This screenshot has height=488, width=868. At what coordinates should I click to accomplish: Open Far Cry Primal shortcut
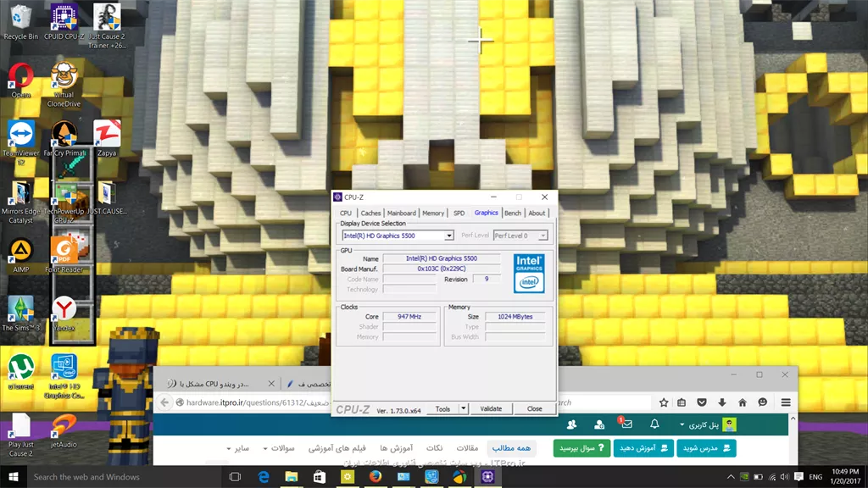click(64, 138)
